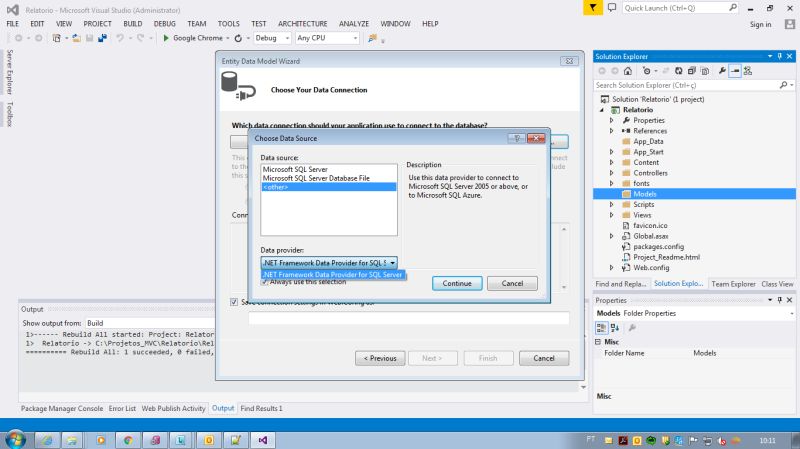Toggle the Preview Selected Items icon
Image resolution: width=800 pixels, height=449 pixels.
pyautogui.click(x=735, y=71)
